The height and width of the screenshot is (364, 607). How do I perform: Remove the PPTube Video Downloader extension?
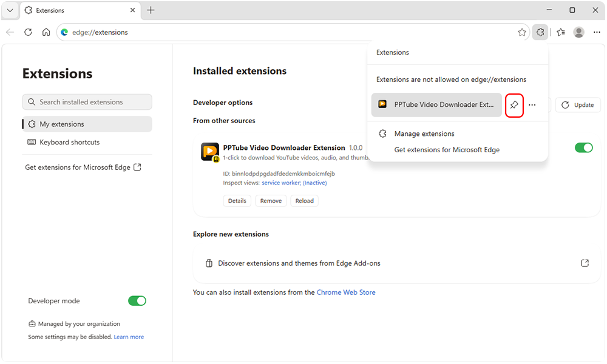click(x=271, y=201)
